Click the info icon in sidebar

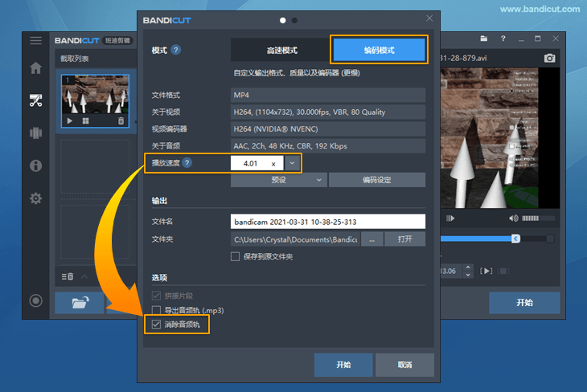click(x=35, y=165)
